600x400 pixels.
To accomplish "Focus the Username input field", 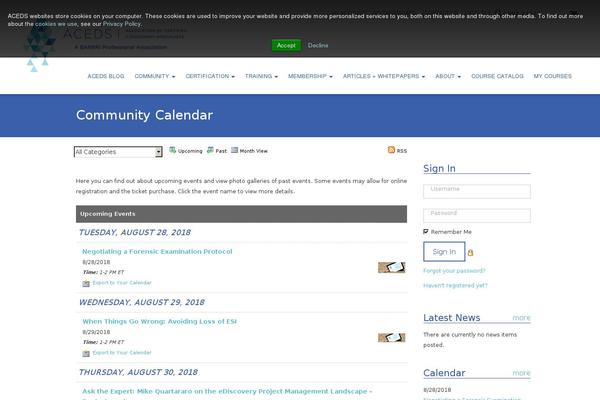I will pyautogui.click(x=477, y=191).
